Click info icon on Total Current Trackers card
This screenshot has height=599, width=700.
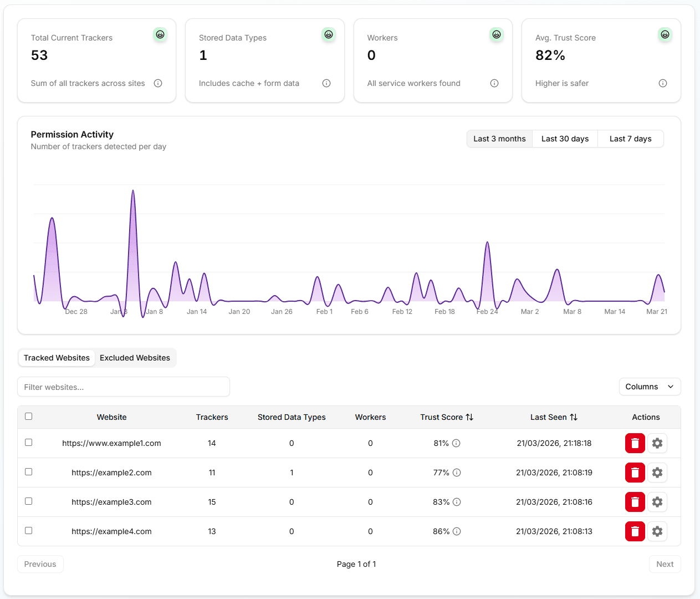[x=158, y=83]
